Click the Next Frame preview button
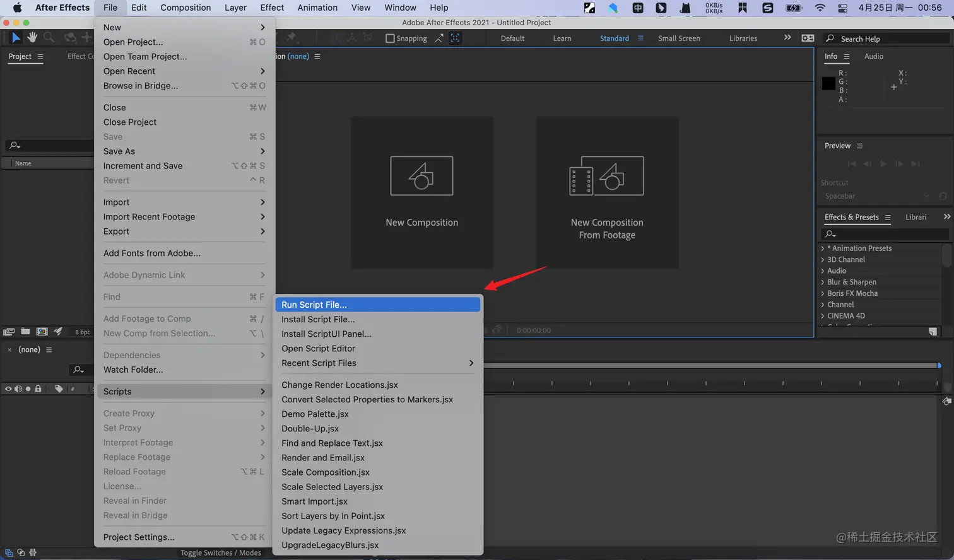This screenshot has height=560, width=954. (x=899, y=164)
